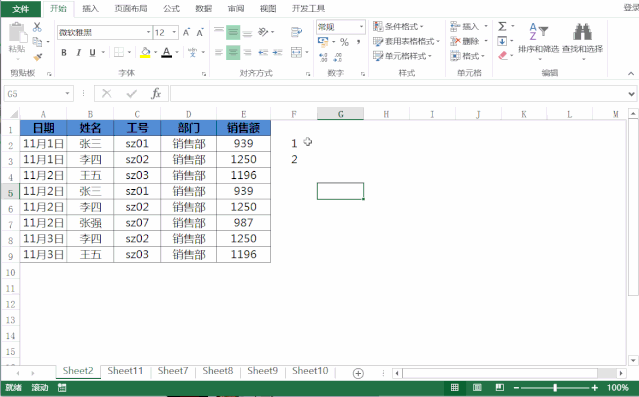This screenshot has width=639, height=397.
Task: Open the 文件 File tab
Action: click(x=20, y=9)
